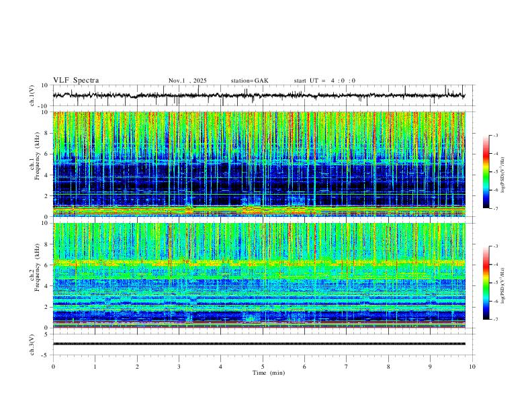The width and height of the screenshot is (532, 411).
Task: Click the time axis tick label "3"
Action: click(179, 367)
